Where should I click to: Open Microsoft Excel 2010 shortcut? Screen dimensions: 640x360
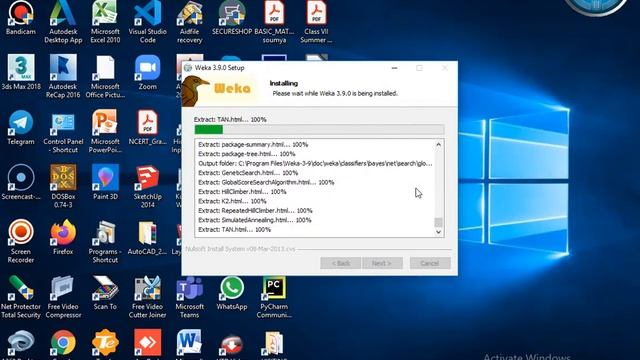click(x=105, y=21)
